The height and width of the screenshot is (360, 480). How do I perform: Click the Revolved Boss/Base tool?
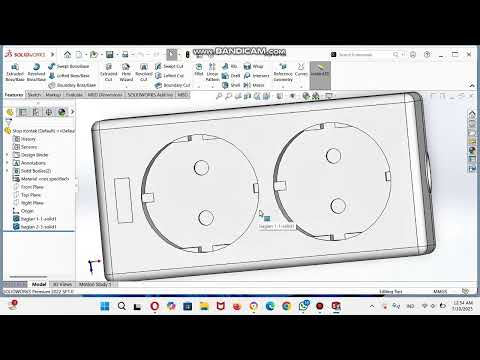[x=36, y=72]
